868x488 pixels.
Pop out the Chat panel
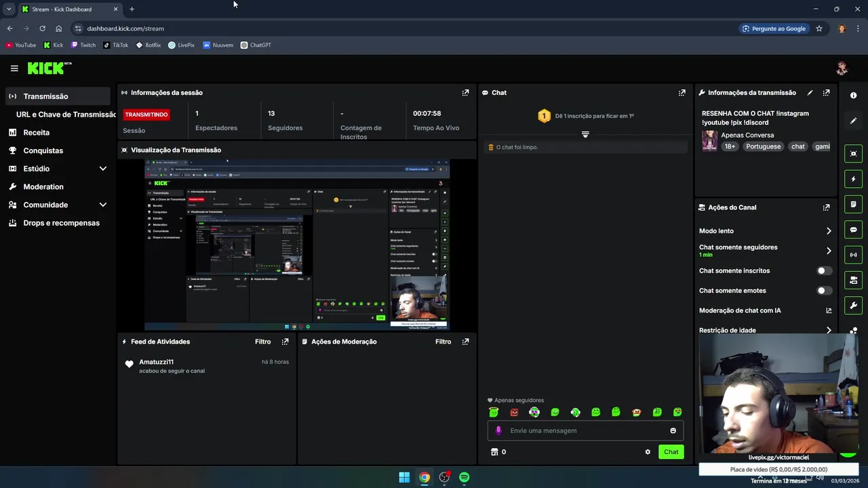[x=682, y=93]
